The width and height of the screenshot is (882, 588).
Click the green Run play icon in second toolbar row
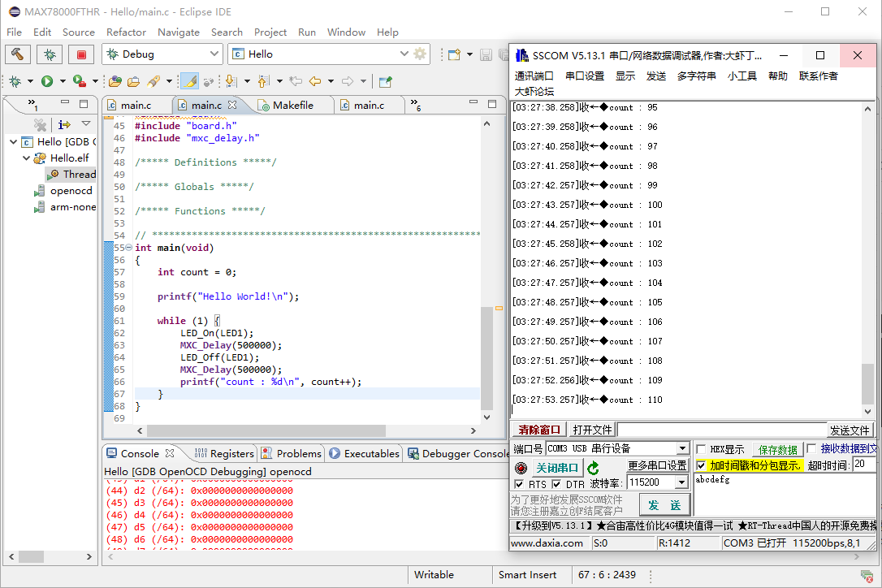point(47,81)
